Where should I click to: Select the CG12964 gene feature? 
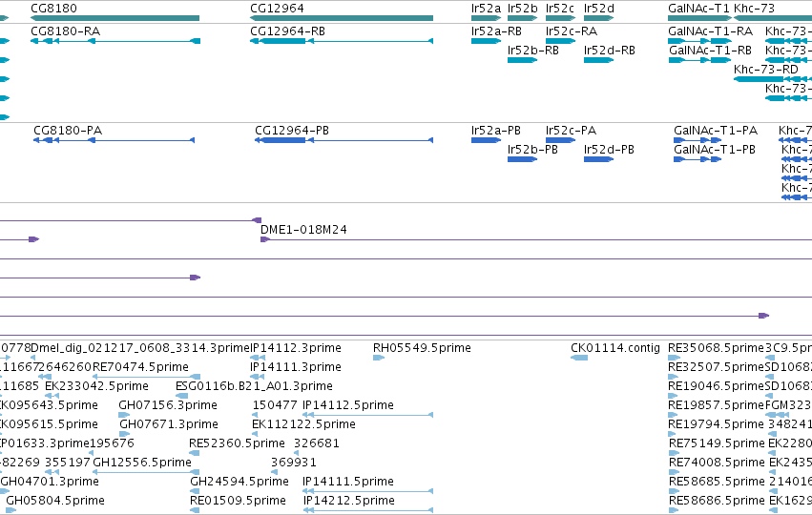click(342, 18)
